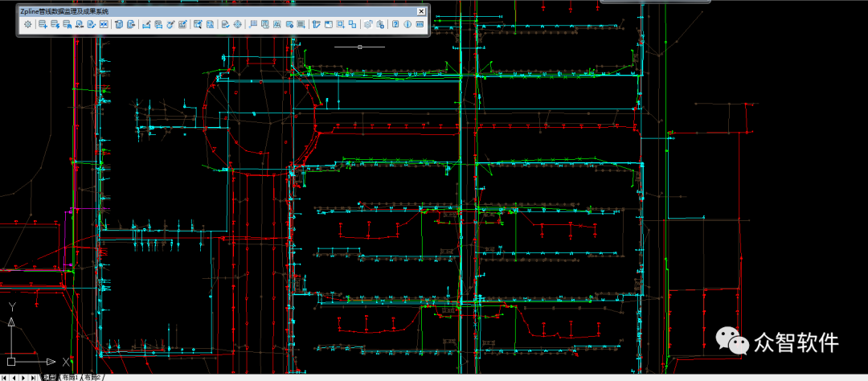The height and width of the screenshot is (381, 868).
Task: Click the table with lightning bolt icon
Action: [55, 24]
